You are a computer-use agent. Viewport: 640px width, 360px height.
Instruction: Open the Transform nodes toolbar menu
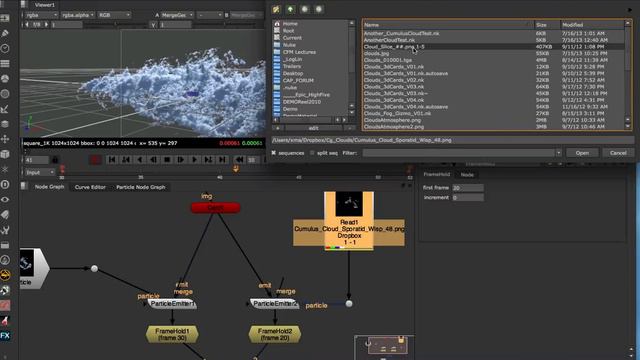coord(5,139)
